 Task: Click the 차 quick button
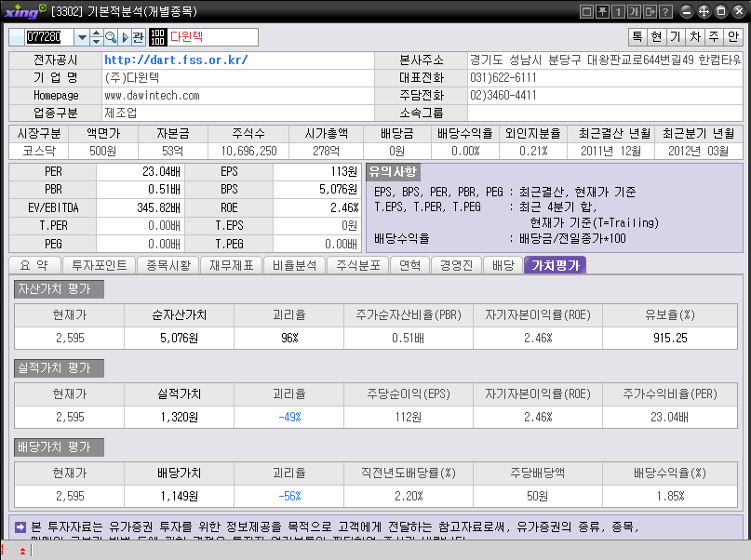tap(695, 36)
